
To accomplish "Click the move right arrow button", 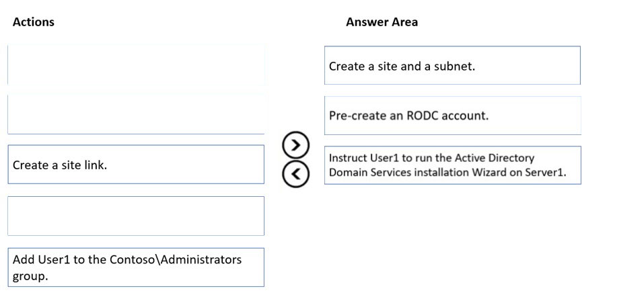I will (x=296, y=144).
